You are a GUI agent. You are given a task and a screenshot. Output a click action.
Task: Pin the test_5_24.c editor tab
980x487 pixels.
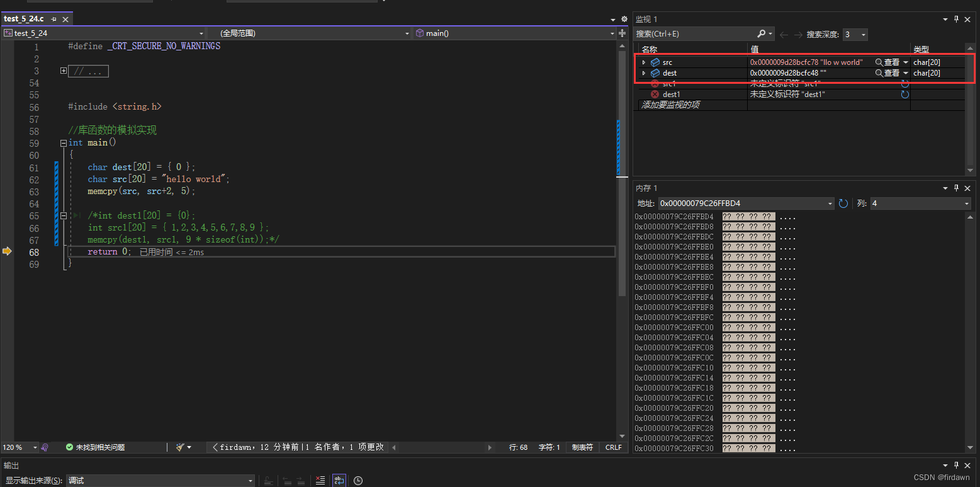click(x=54, y=20)
